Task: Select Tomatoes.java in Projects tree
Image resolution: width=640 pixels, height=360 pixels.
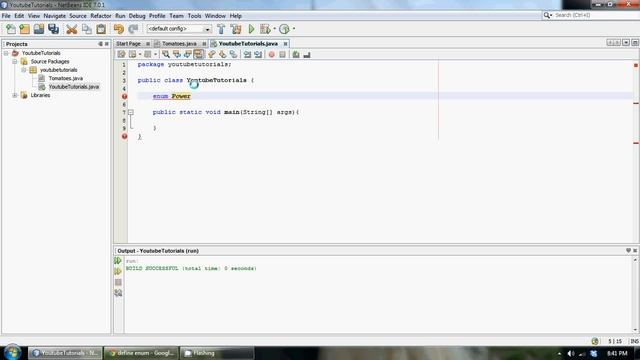Action: point(65,78)
